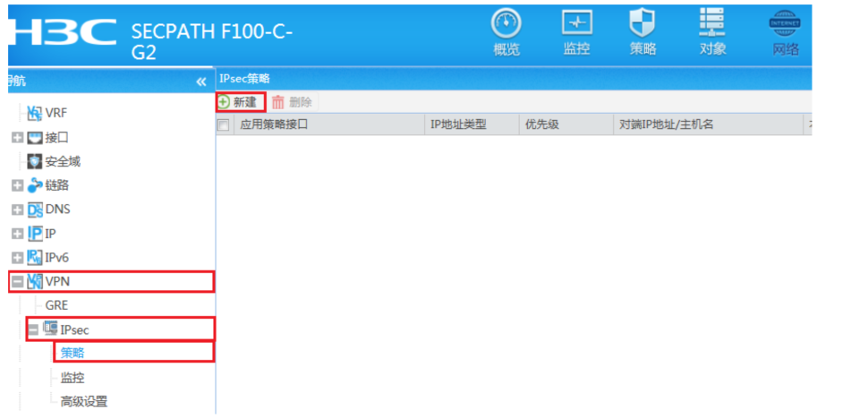Click the H3C logo

[63, 32]
